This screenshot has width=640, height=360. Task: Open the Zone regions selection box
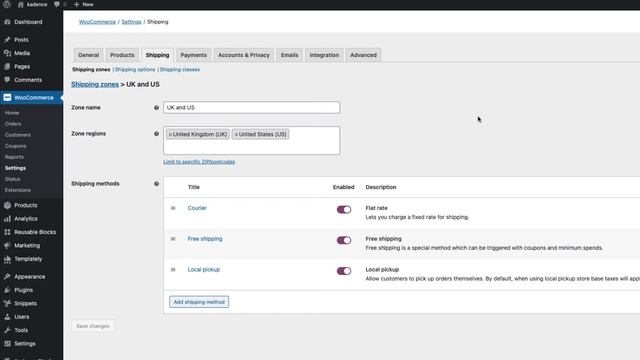pyautogui.click(x=251, y=140)
